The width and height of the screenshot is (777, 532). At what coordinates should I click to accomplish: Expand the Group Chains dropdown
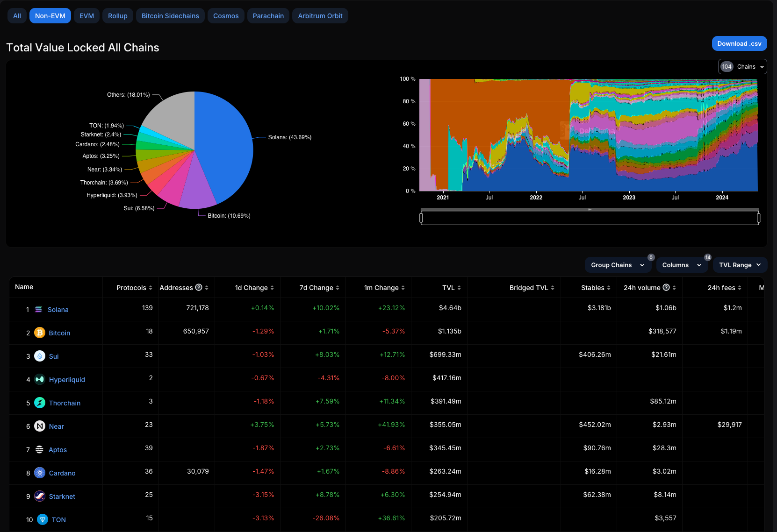click(x=618, y=265)
